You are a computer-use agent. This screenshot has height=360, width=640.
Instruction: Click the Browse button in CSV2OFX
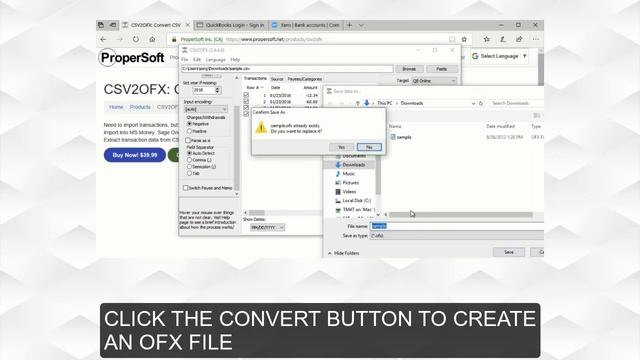tap(409, 69)
